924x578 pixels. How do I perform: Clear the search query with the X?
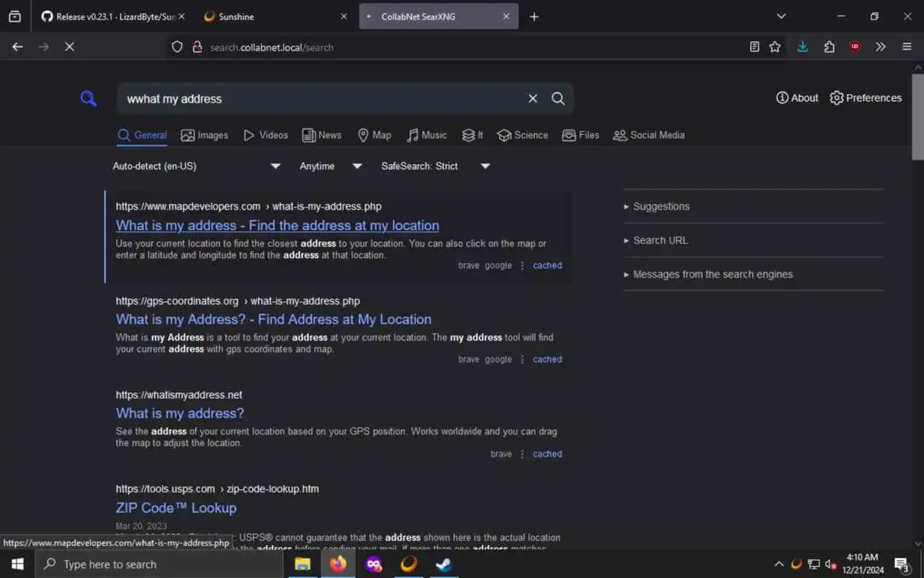533,99
